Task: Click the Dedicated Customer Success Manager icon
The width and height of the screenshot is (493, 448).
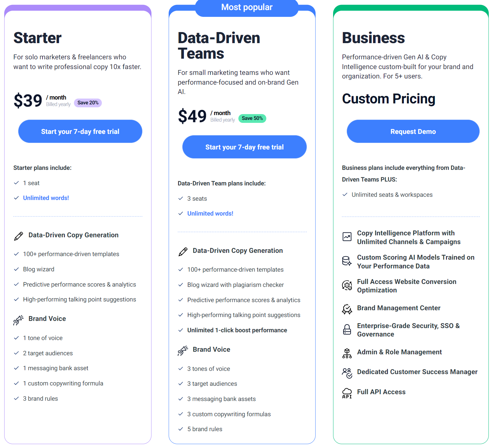Action: pyautogui.click(x=347, y=373)
